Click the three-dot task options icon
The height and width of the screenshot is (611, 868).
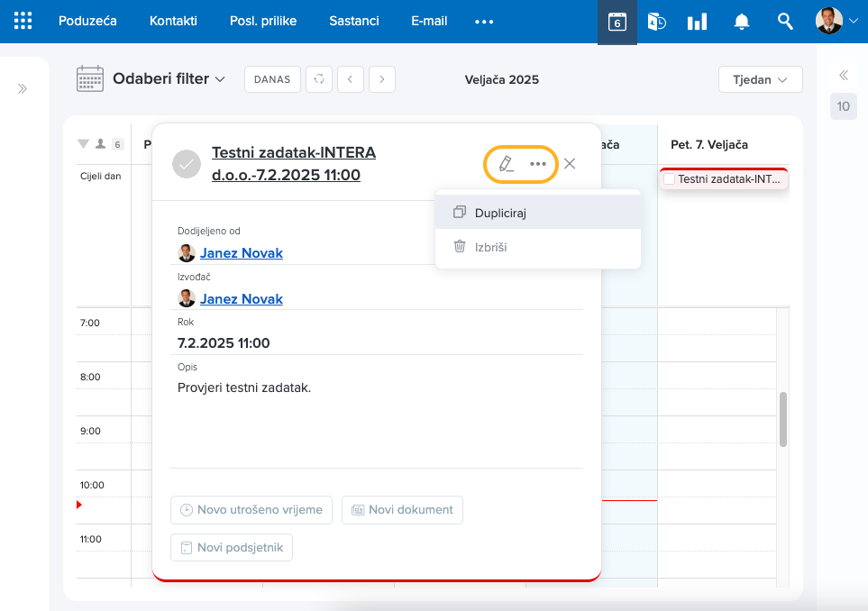(538, 164)
